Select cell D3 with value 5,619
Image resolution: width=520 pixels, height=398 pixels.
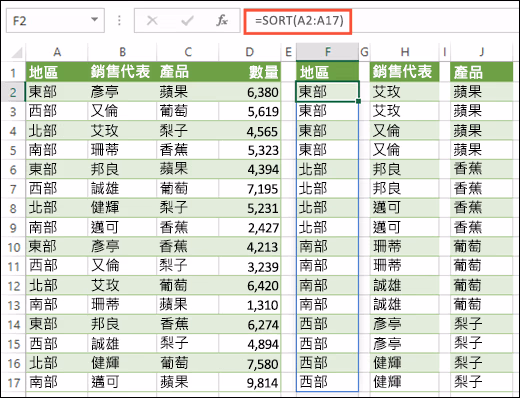(x=250, y=111)
